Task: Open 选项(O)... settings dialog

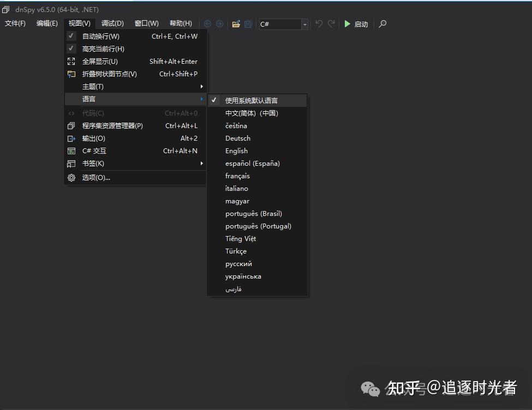Action: (135, 177)
